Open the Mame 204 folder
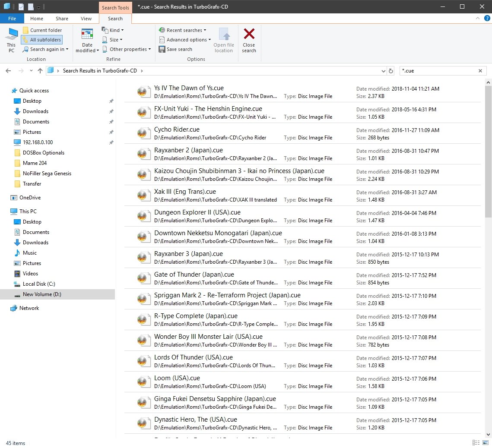The width and height of the screenshot is (492, 448). [x=35, y=163]
